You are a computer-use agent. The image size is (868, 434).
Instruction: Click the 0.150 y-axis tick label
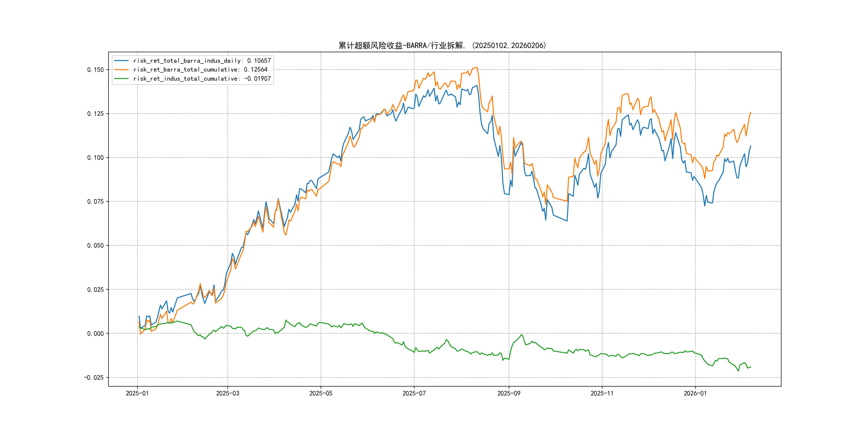coord(95,70)
